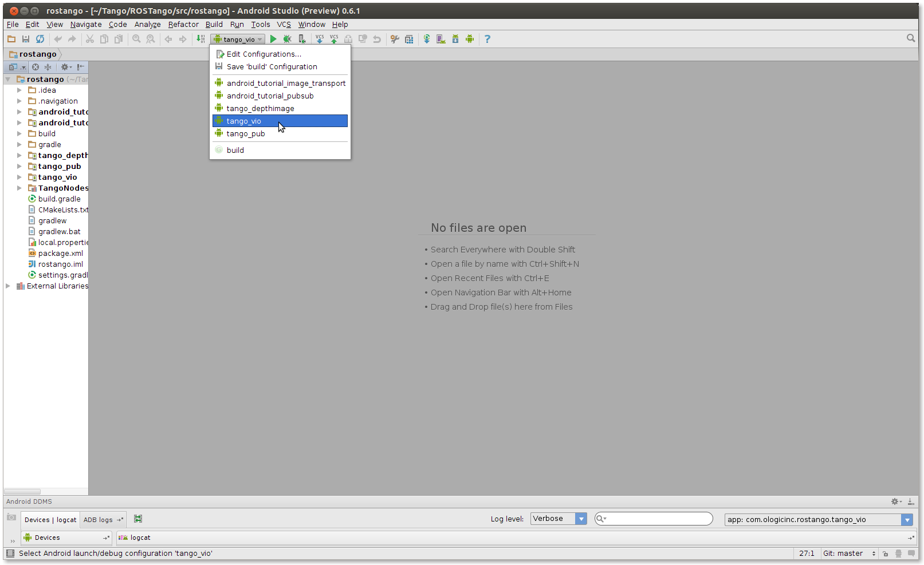Click the Help question mark icon
The width and height of the screenshot is (924, 565).
click(x=487, y=39)
